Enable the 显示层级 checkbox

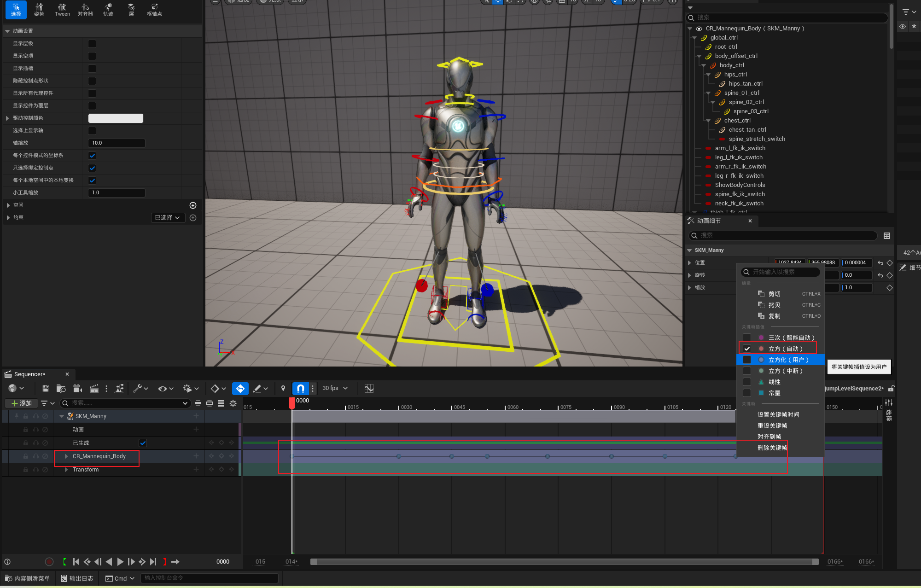pos(92,44)
